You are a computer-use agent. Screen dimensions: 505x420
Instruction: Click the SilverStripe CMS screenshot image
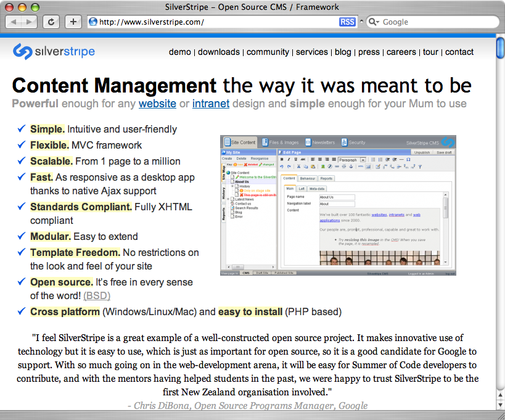click(x=338, y=205)
